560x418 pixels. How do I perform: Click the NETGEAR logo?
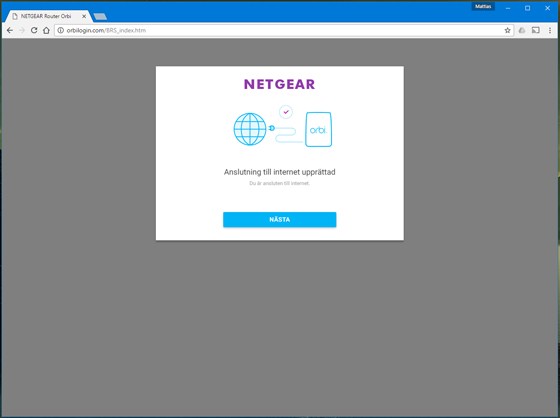click(280, 84)
